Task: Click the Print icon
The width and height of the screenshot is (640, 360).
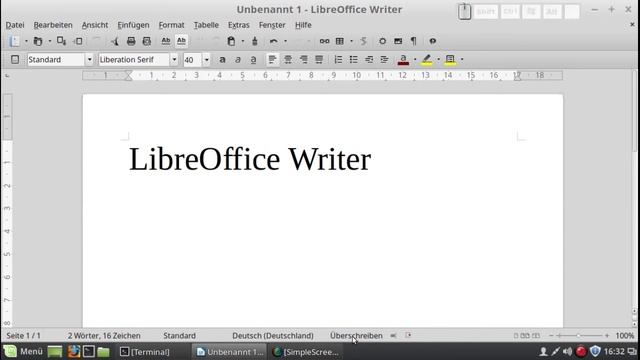Action: point(131,41)
